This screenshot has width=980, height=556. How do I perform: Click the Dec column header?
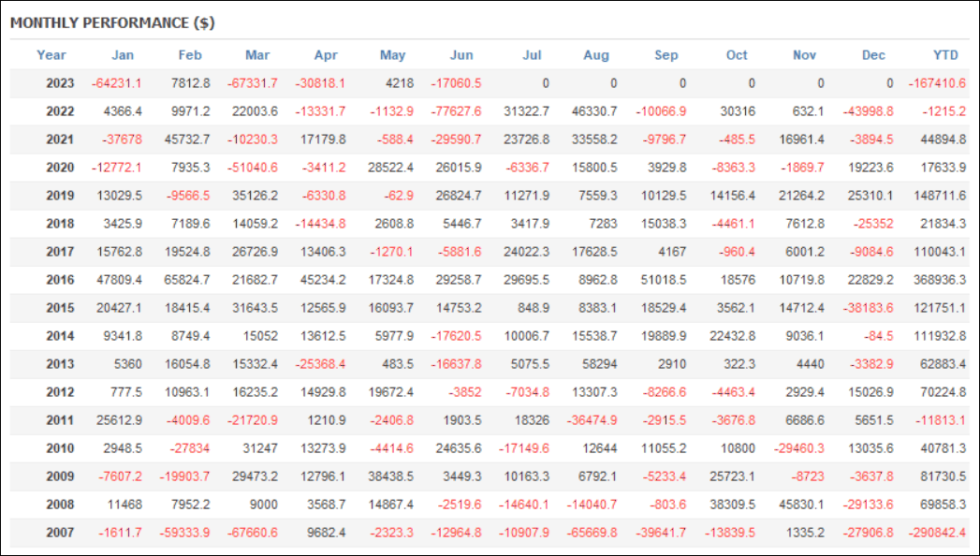pyautogui.click(x=873, y=55)
